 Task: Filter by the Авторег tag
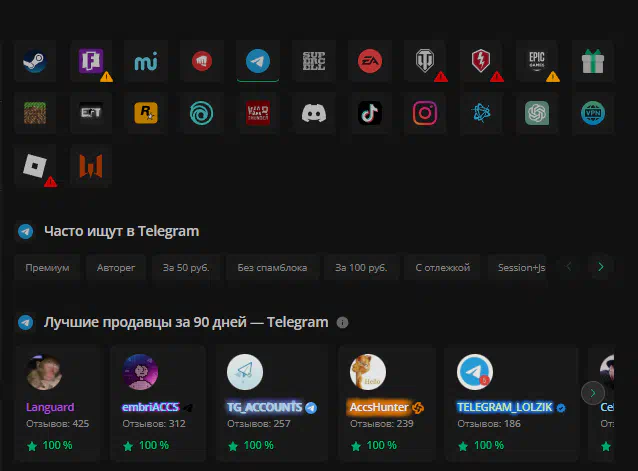[116, 268]
